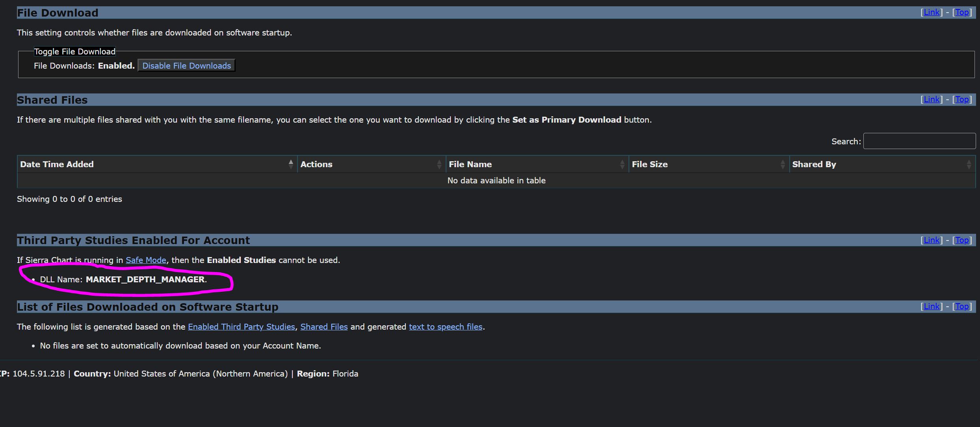Image resolution: width=980 pixels, height=427 pixels.
Task: Open the Safe Mode link
Action: pyautogui.click(x=146, y=260)
